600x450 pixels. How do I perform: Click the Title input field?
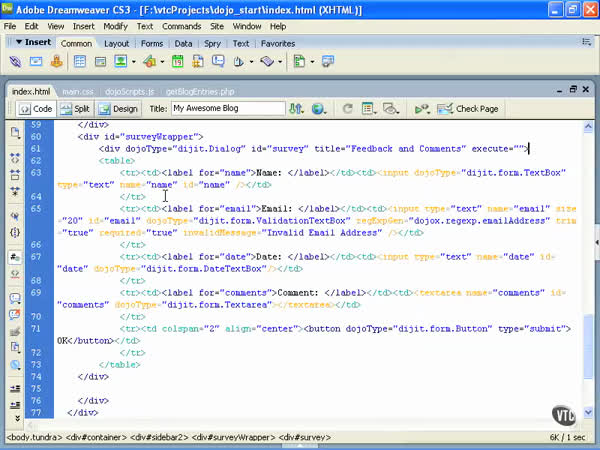(227, 108)
